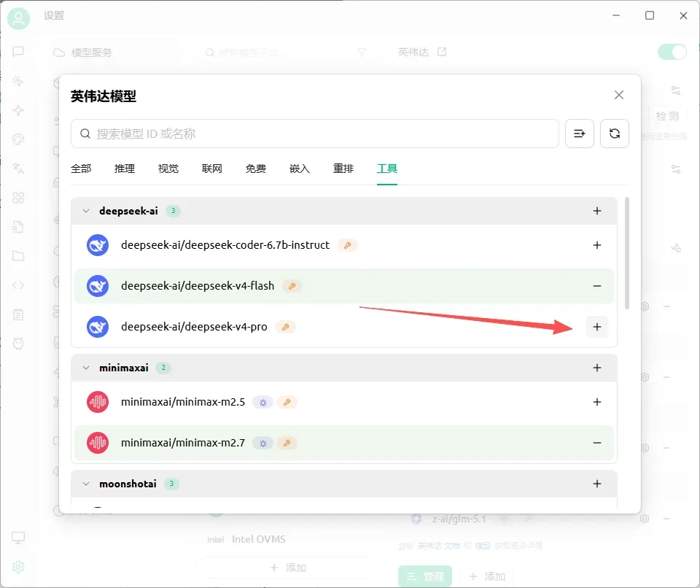Viewport: 700px width, 588px height.
Task: Click the deepseek whale logo of deepseek-v4-flash
Action: (x=97, y=286)
